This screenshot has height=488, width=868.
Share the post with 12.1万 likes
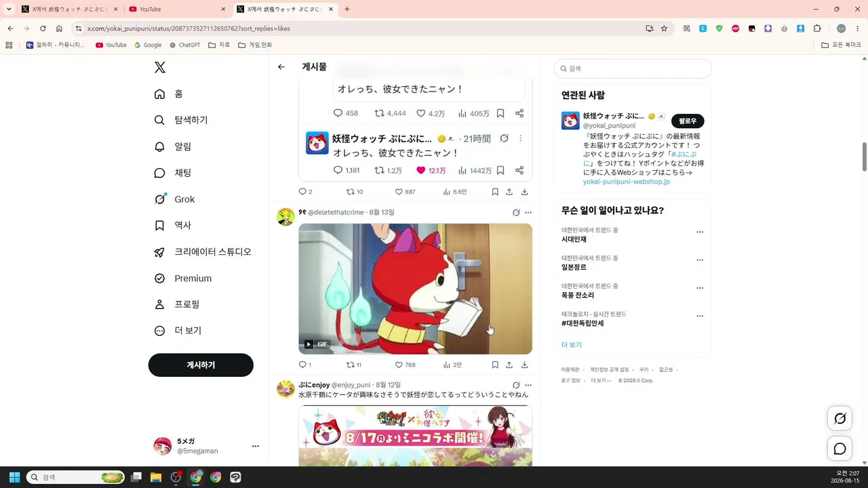click(x=519, y=170)
